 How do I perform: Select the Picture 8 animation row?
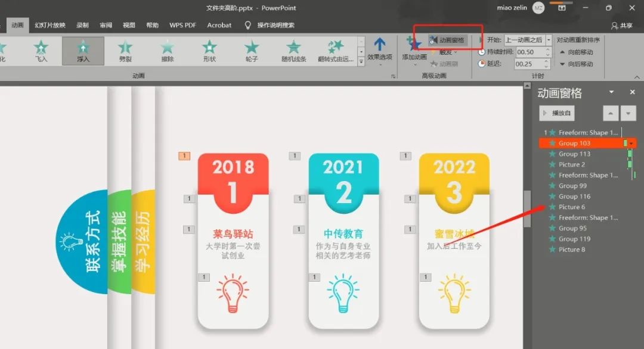click(587, 250)
